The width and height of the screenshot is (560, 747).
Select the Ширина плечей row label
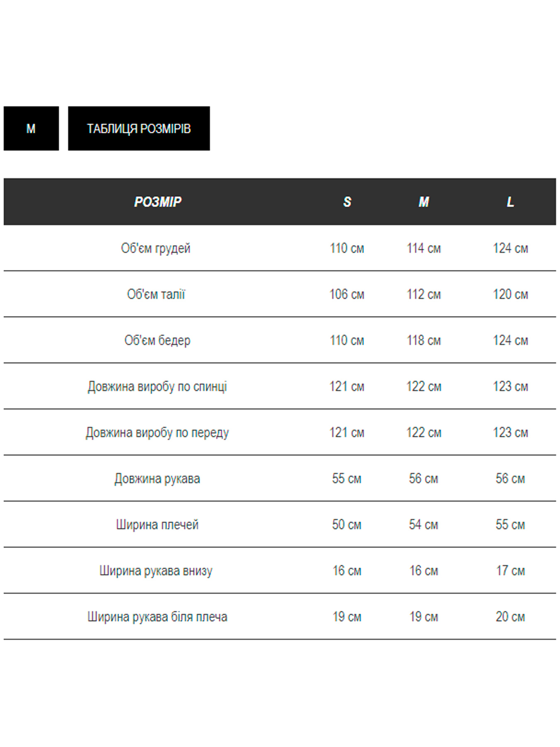pyautogui.click(x=157, y=525)
